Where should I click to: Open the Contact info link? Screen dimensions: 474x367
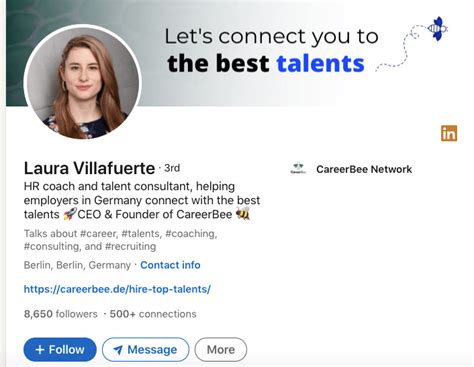(x=170, y=265)
